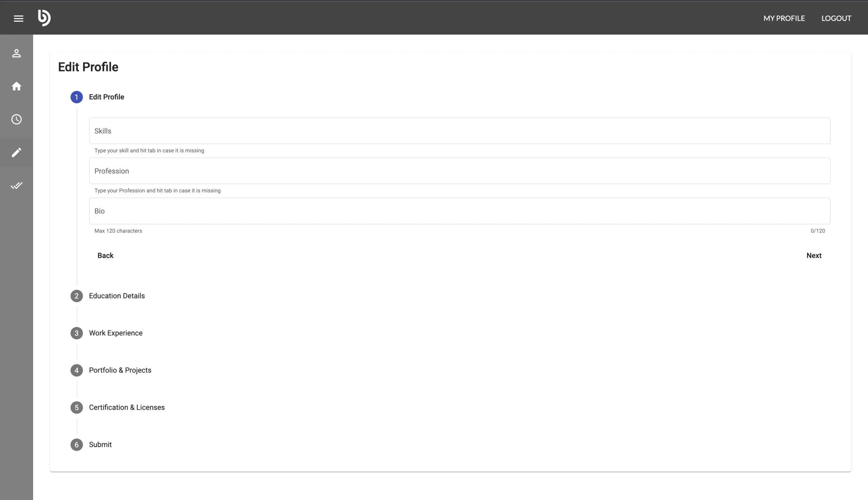Expand the Portfolio & Projects section
The image size is (868, 500).
click(119, 370)
